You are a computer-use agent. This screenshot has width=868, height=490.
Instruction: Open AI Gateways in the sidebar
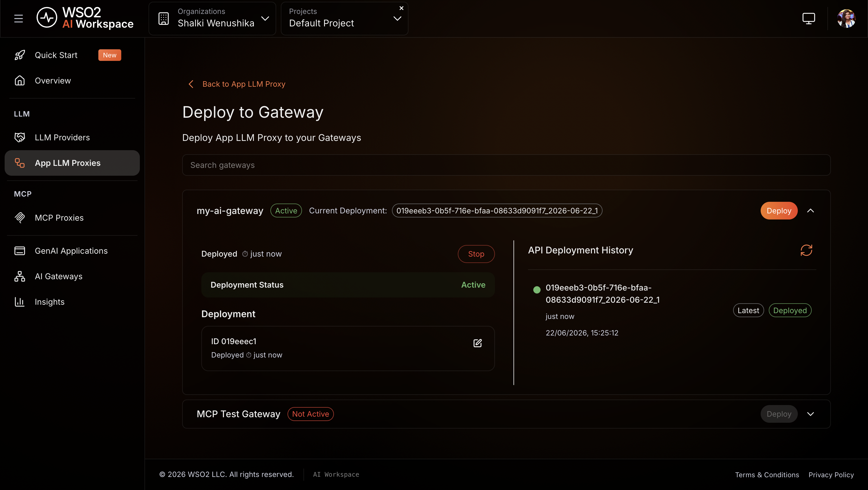tap(59, 276)
